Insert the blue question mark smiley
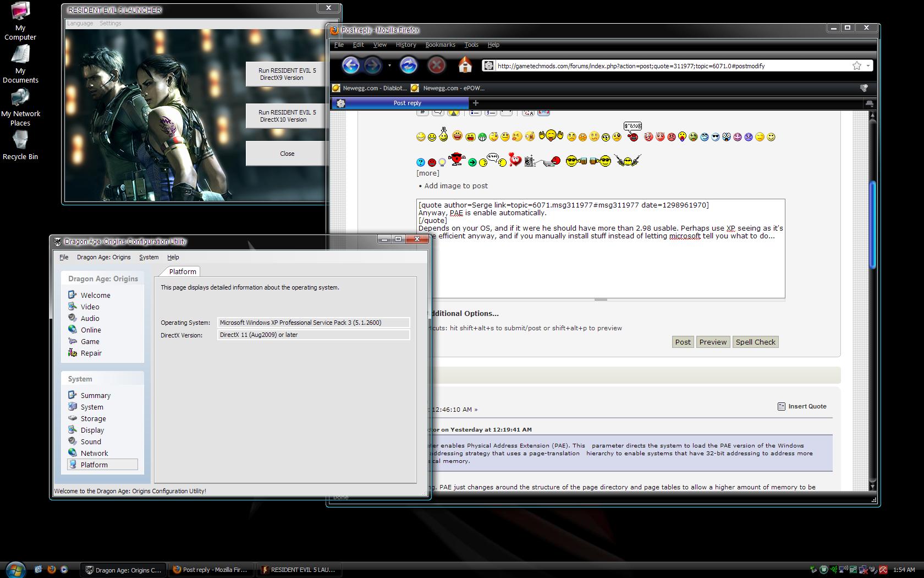Viewport: 924px width, 578px height. pyautogui.click(x=421, y=162)
